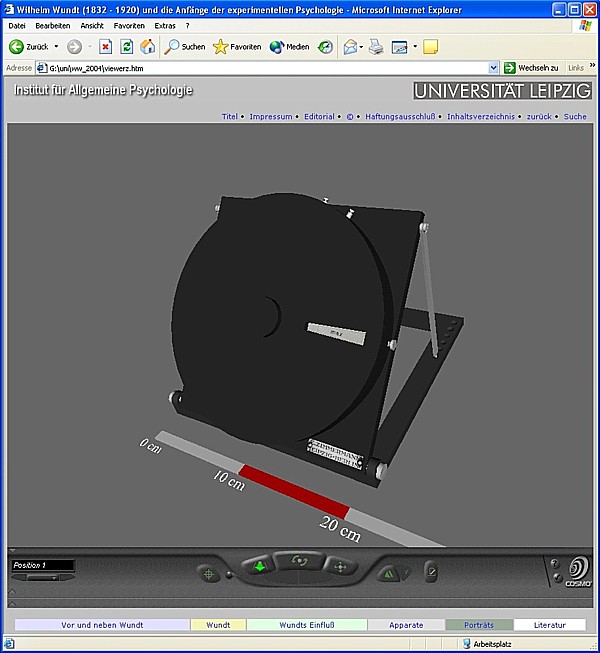Viewport: 600px width, 653px height.
Task: Stop page loading with red X icon
Action: pos(105,47)
